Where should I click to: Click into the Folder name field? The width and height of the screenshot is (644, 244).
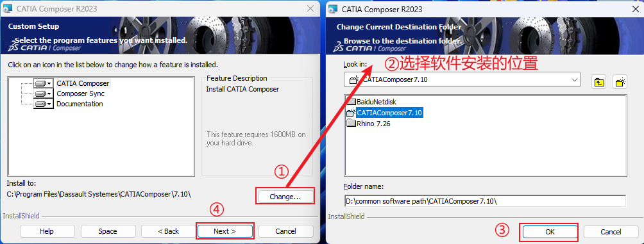click(x=485, y=201)
